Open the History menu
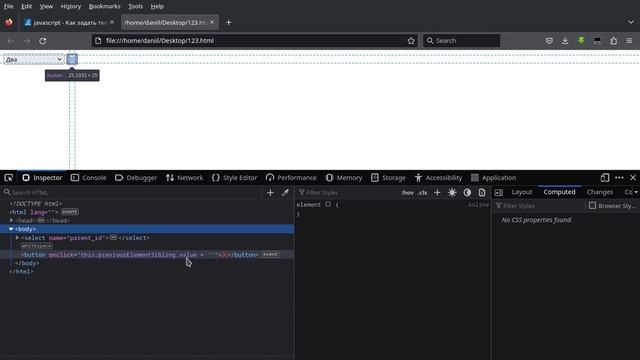Image resolution: width=640 pixels, height=360 pixels. click(x=71, y=7)
